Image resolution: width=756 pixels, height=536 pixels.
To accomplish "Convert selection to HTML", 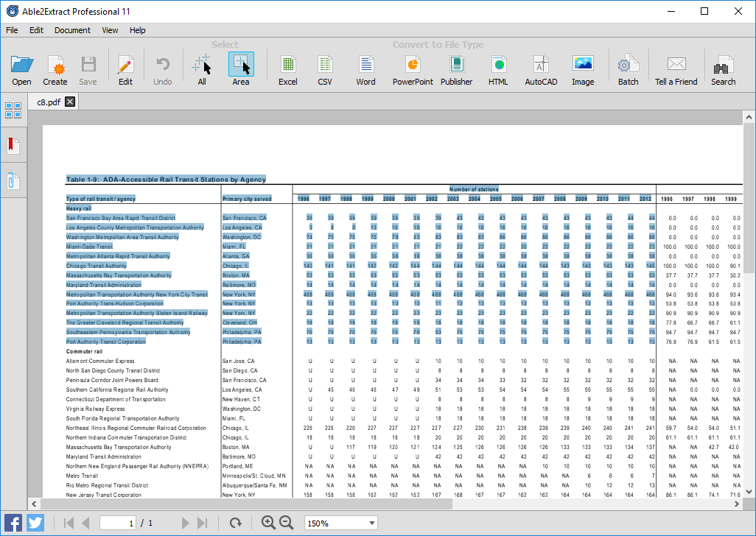I will tap(498, 70).
